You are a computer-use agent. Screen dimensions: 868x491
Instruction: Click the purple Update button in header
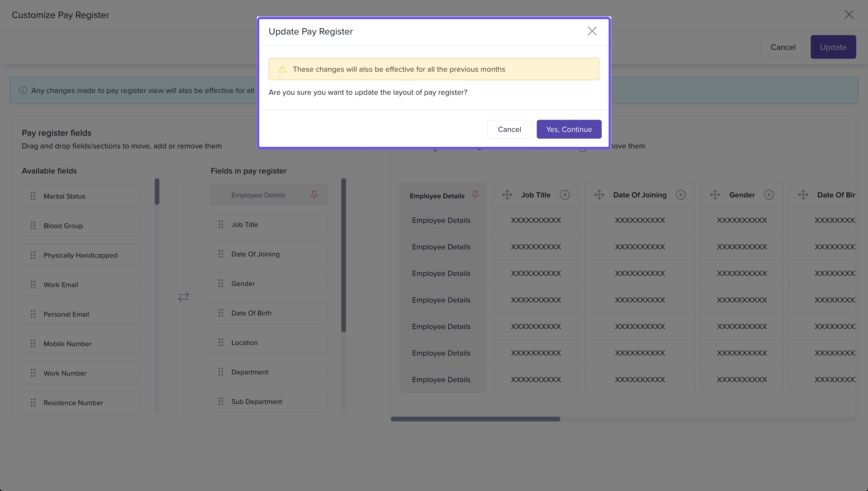[833, 47]
